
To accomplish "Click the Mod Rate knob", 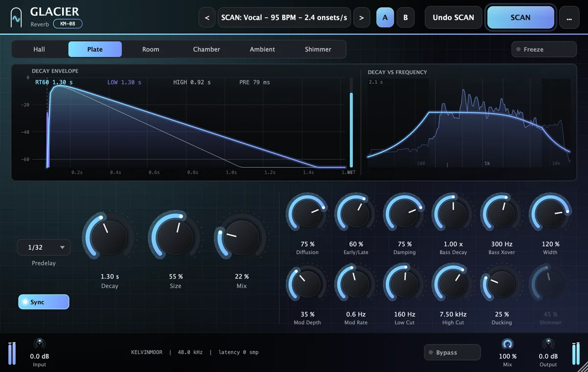I will 356,284.
